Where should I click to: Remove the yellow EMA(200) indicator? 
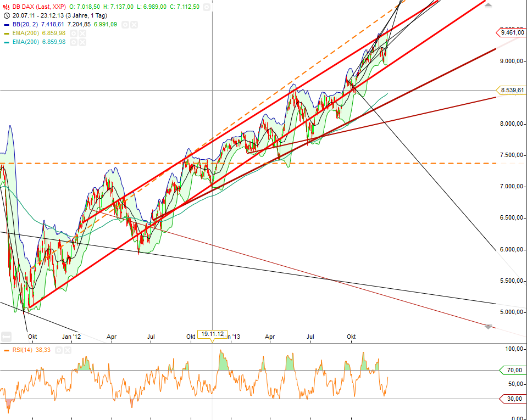tap(82, 33)
